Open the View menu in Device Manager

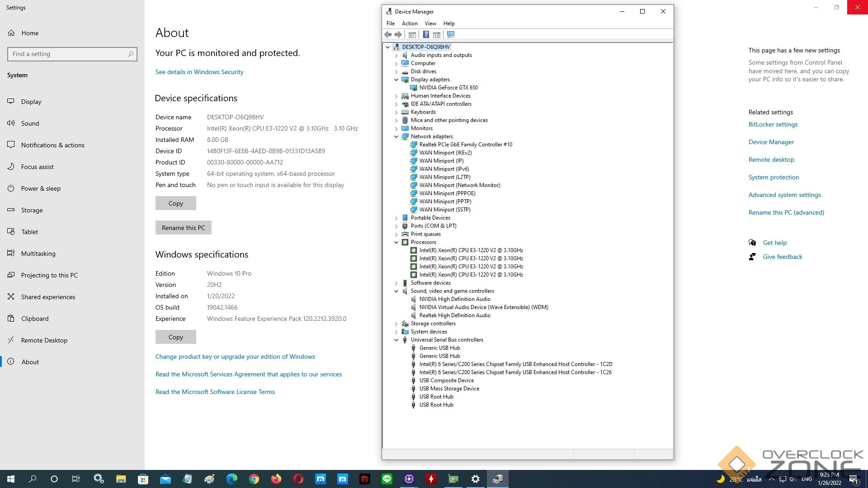430,23
